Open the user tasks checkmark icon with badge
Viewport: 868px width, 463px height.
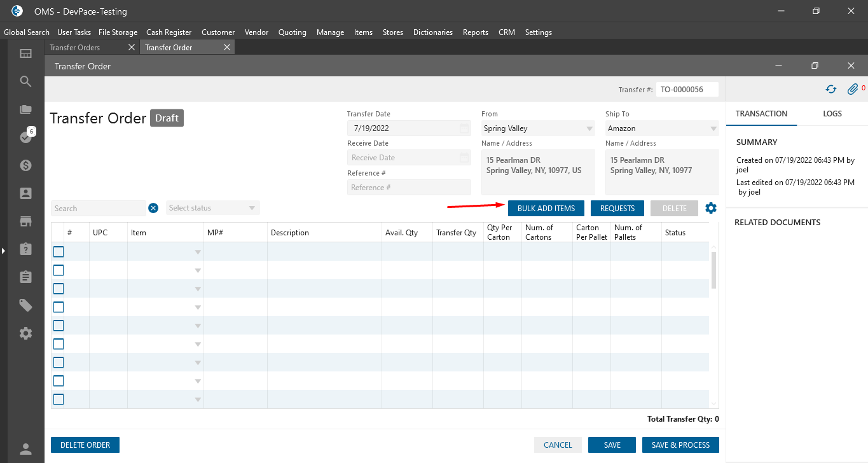click(x=25, y=137)
